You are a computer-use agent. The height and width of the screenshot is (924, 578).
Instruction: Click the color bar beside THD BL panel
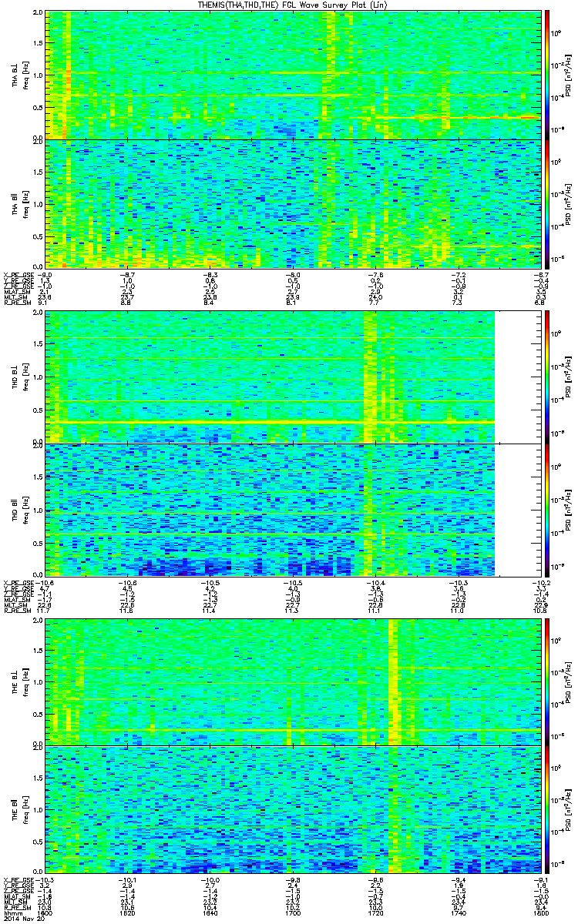point(547,377)
